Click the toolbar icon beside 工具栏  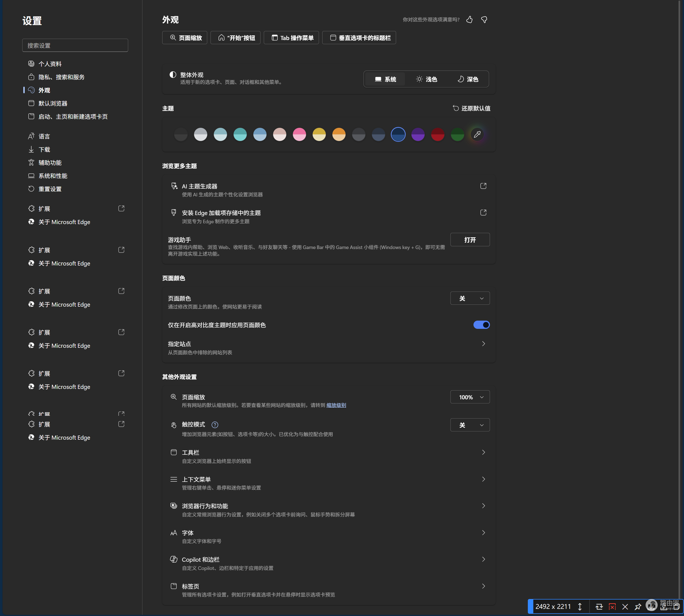pyautogui.click(x=174, y=453)
